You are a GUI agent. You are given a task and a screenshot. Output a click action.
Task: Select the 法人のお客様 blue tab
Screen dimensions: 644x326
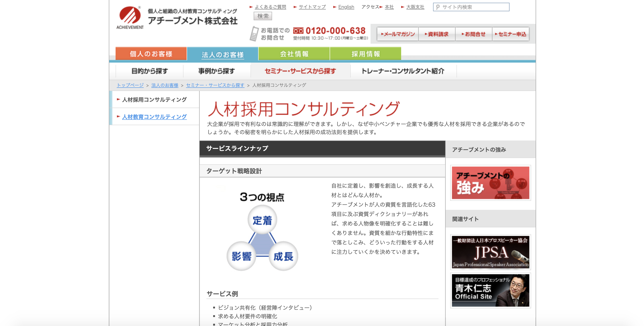pyautogui.click(x=223, y=54)
